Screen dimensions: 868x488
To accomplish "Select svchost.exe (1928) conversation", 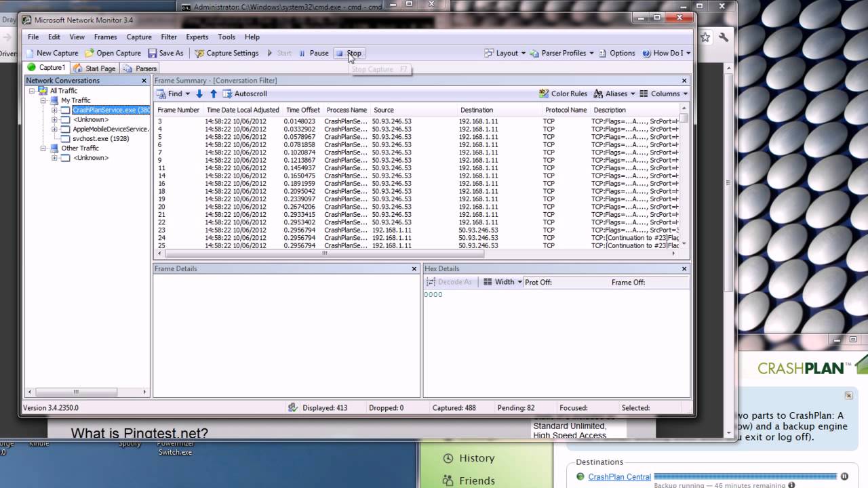I will pos(100,138).
